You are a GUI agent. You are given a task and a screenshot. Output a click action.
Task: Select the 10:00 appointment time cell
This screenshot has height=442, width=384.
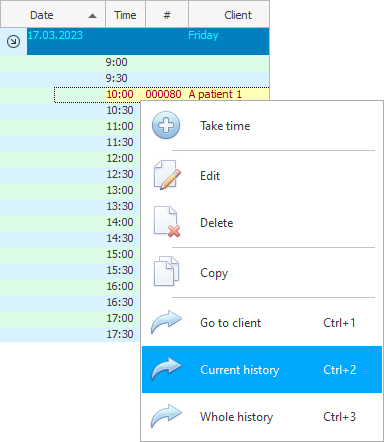click(120, 94)
